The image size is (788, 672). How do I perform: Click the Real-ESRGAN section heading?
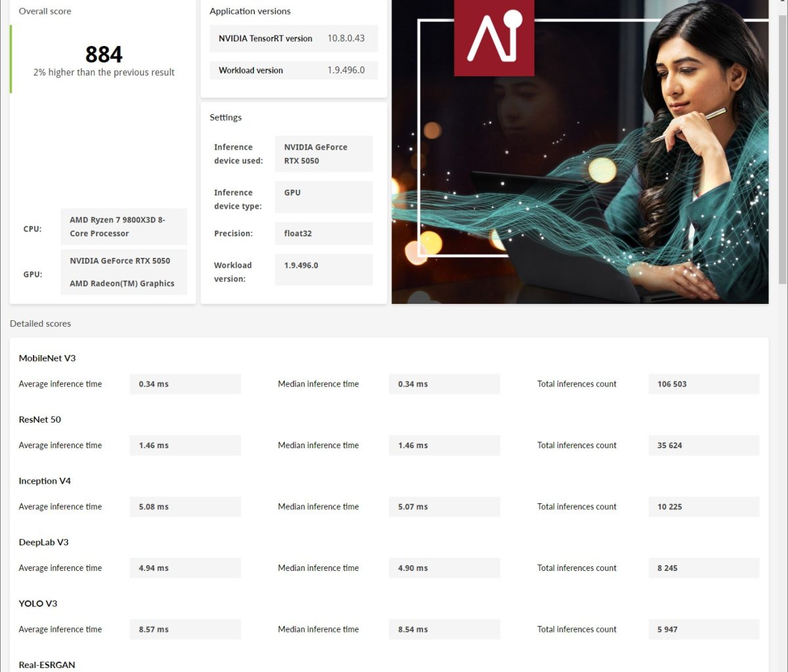click(47, 665)
